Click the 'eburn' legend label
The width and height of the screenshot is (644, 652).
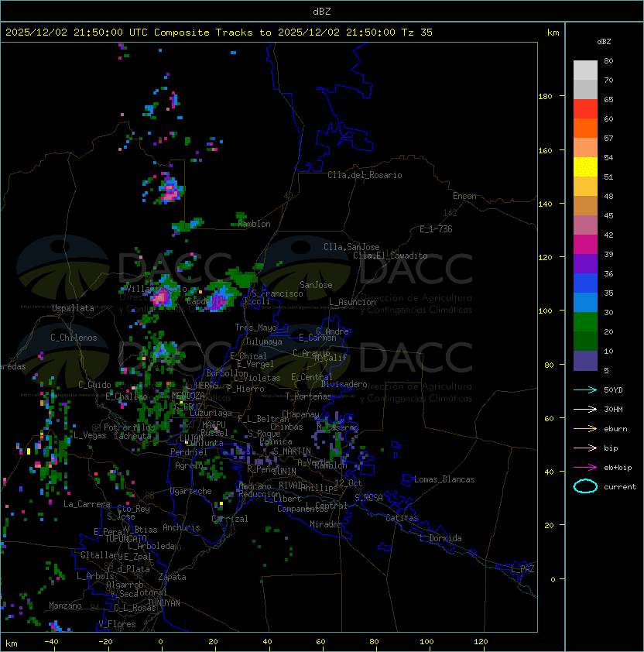tap(615, 429)
